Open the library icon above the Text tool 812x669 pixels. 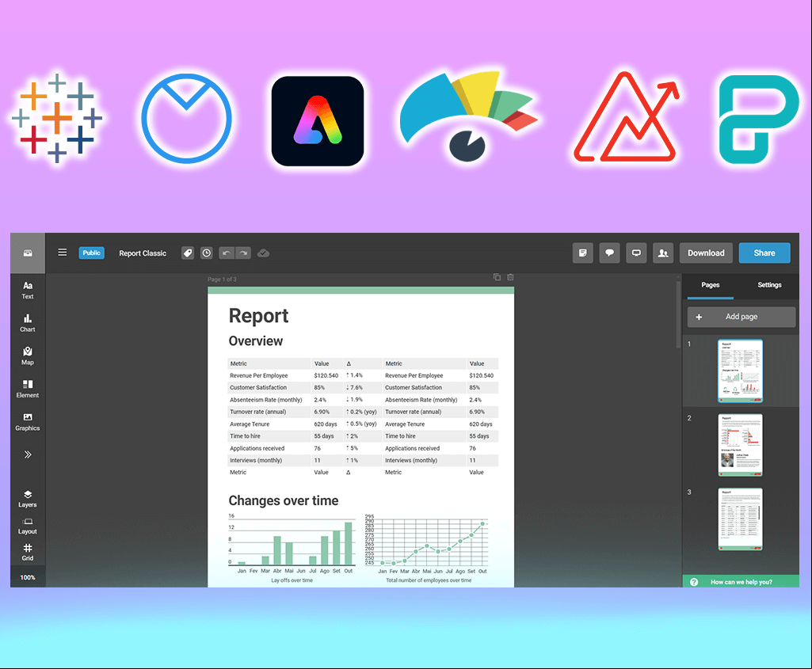pos(28,253)
